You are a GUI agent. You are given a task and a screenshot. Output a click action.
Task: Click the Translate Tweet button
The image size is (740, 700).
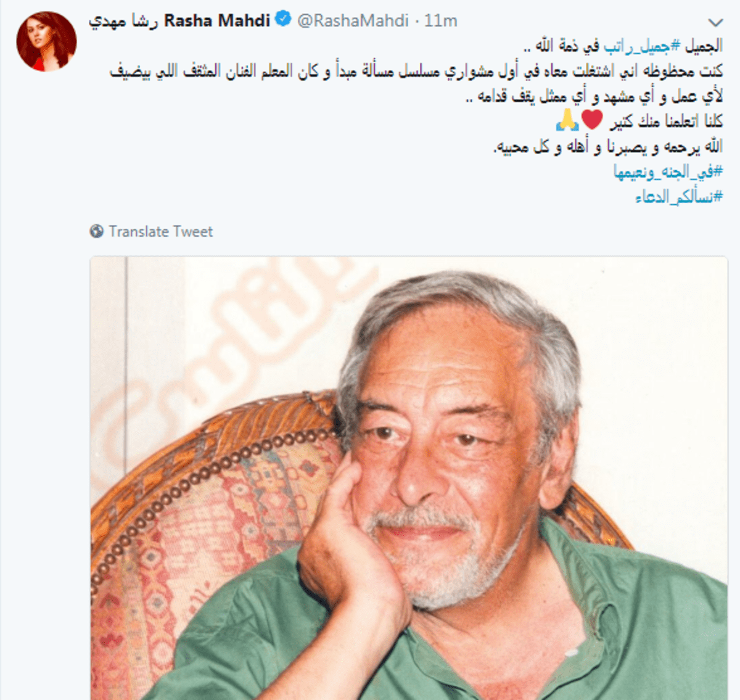[160, 231]
